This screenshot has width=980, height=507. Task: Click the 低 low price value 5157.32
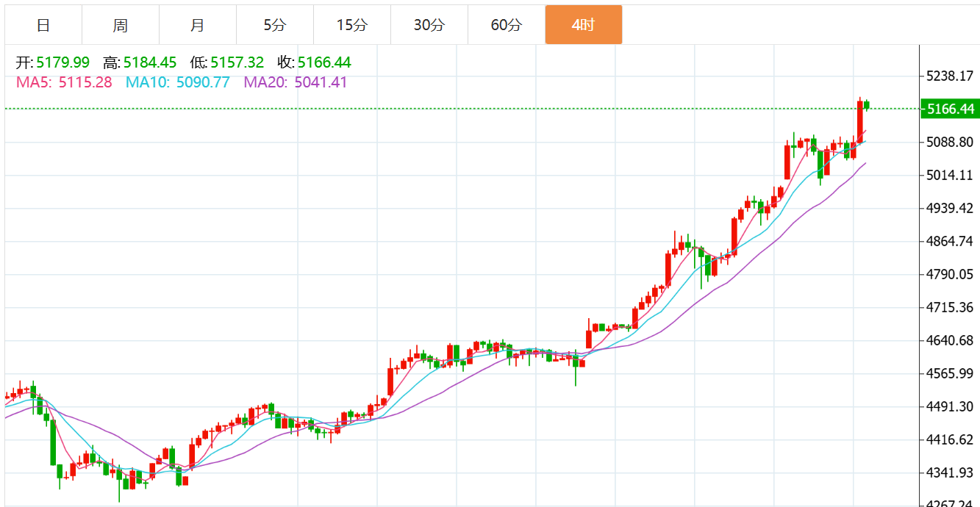237,63
